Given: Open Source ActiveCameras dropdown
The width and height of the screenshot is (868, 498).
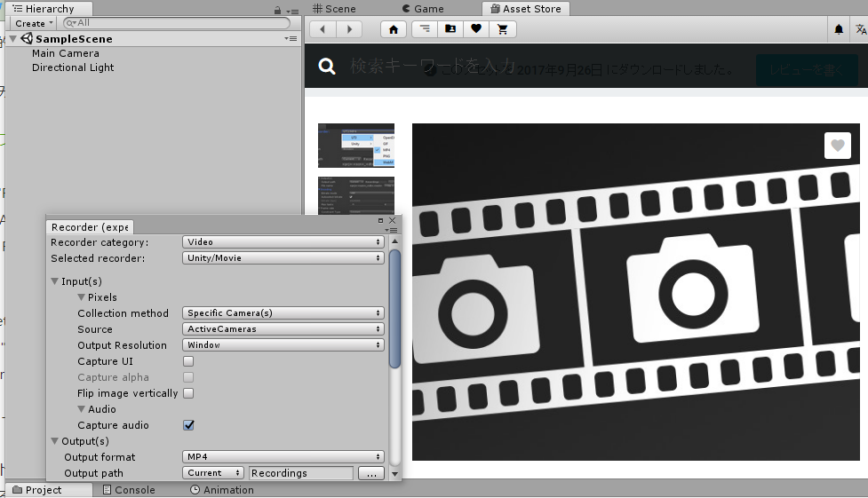Looking at the screenshot, I should pyautogui.click(x=283, y=329).
